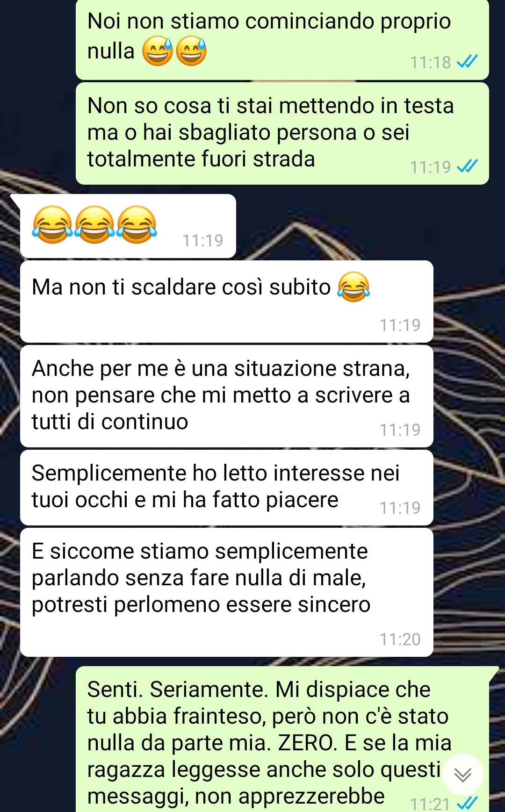Tap the middle laughing-tears emoji in the emoji-only message
This screenshot has height=812, width=505.
click(x=94, y=224)
